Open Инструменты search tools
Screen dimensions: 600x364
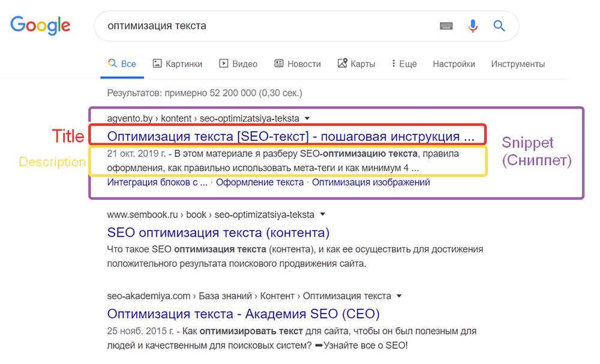518,64
